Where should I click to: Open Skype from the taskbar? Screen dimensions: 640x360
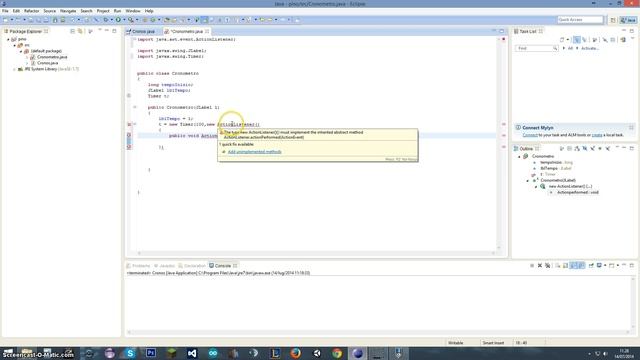[x=130, y=353]
